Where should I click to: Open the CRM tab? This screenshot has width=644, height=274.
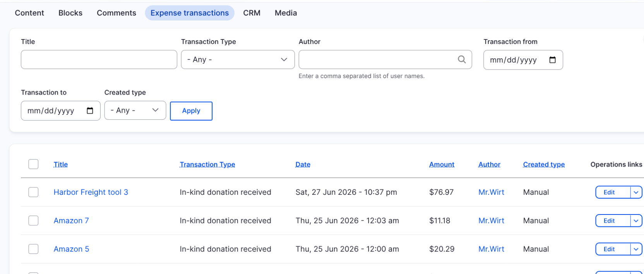[252, 13]
